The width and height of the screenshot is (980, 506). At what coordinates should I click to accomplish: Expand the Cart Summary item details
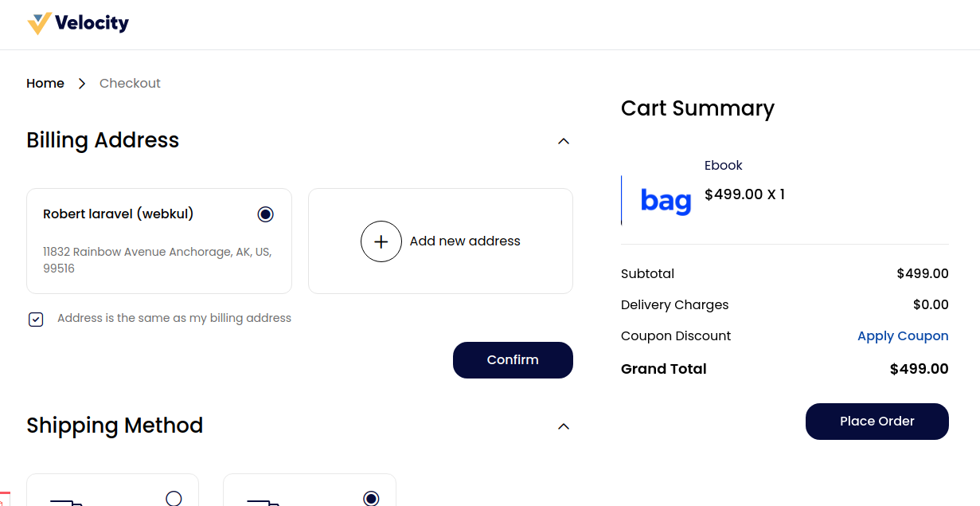click(697, 108)
